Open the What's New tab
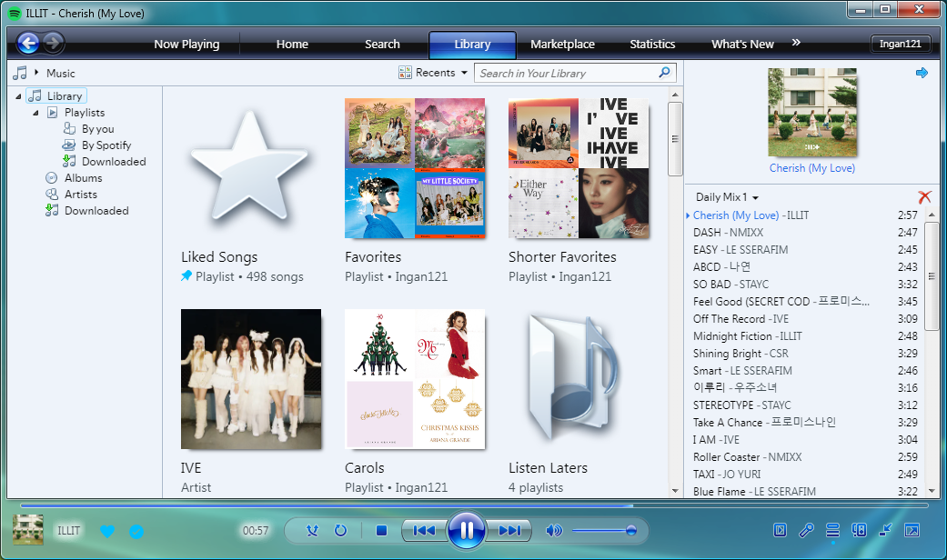Screen dimensions: 947x560 [x=742, y=44]
